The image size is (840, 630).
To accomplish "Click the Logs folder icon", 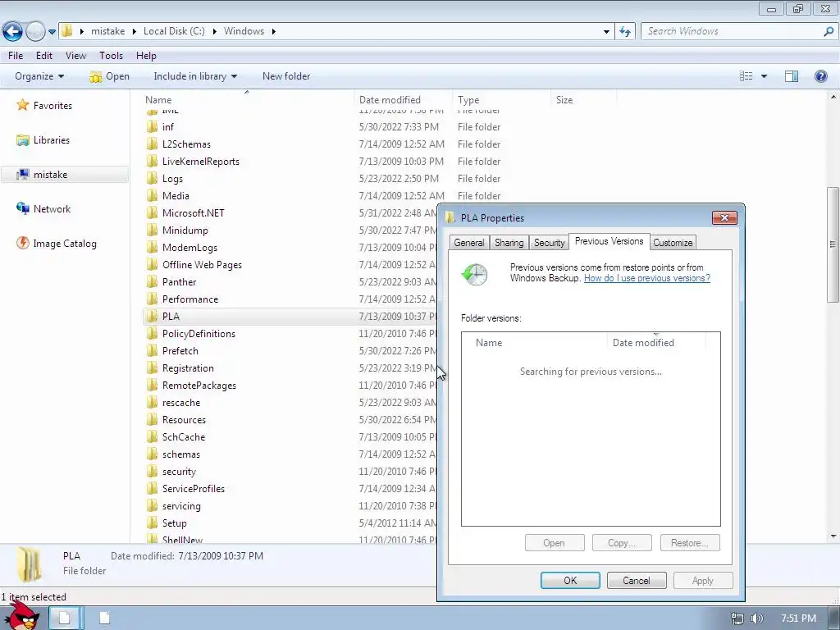I will click(x=152, y=178).
